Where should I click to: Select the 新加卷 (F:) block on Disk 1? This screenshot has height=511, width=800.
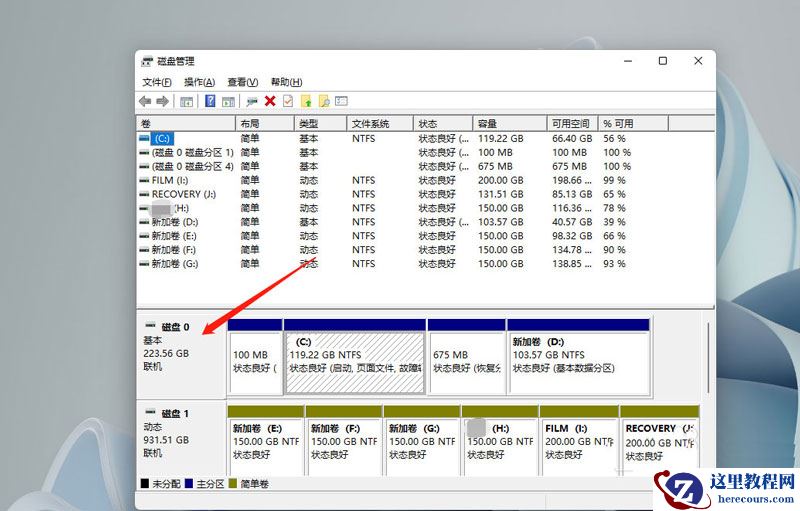point(344,441)
